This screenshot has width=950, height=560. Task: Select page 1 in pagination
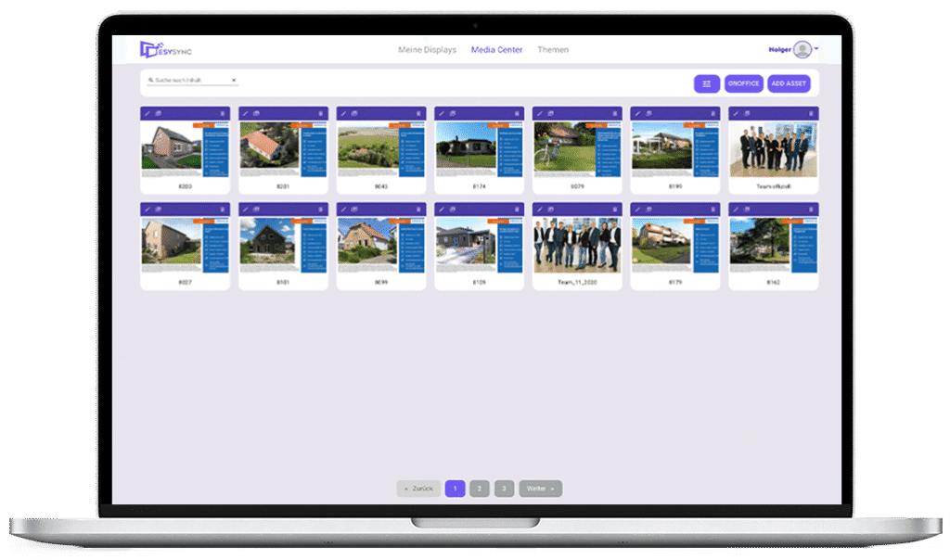point(455,489)
